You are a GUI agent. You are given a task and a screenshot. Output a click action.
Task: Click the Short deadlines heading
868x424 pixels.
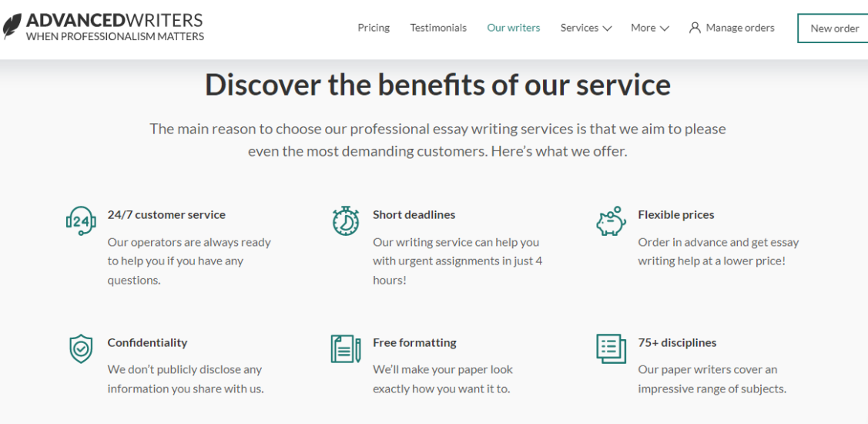tap(414, 214)
